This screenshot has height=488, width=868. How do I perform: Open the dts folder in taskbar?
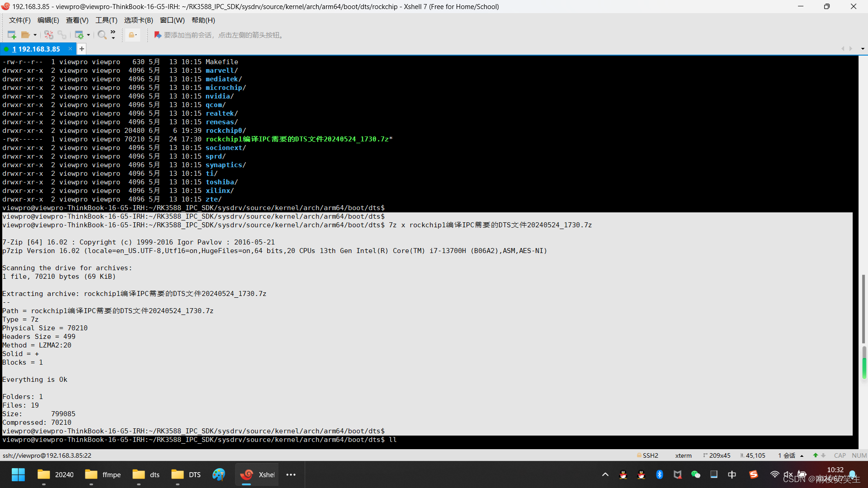pyautogui.click(x=146, y=474)
